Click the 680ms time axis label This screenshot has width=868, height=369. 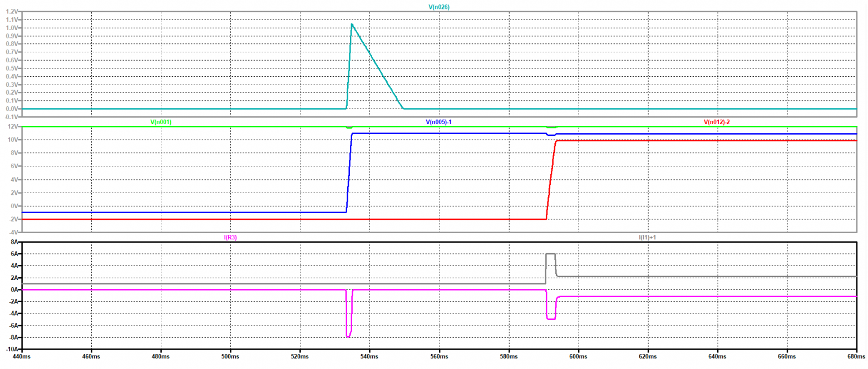point(856,356)
